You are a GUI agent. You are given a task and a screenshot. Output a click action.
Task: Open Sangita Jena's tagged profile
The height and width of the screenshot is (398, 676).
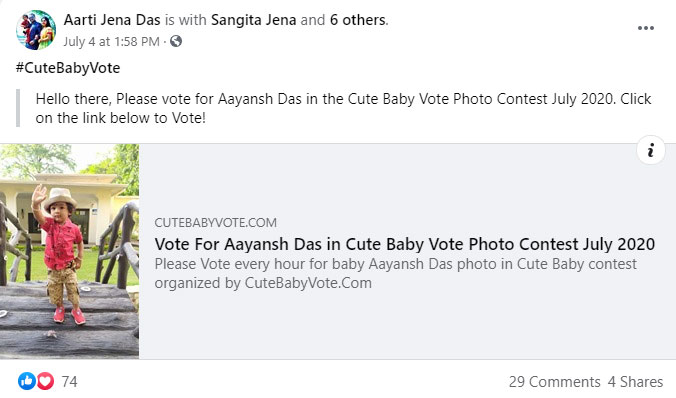[x=254, y=20]
